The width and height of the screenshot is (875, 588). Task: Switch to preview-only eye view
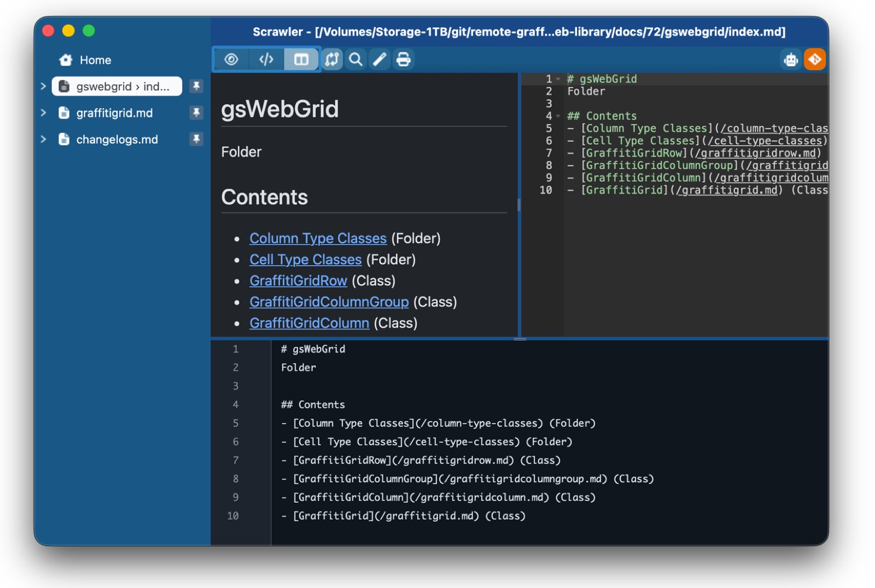pyautogui.click(x=231, y=59)
